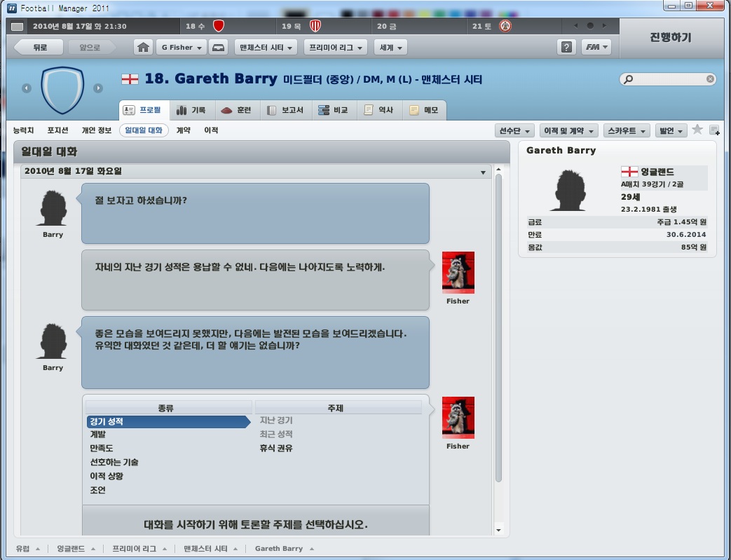Click the inbox tray icon next to G Fisher

tap(219, 48)
